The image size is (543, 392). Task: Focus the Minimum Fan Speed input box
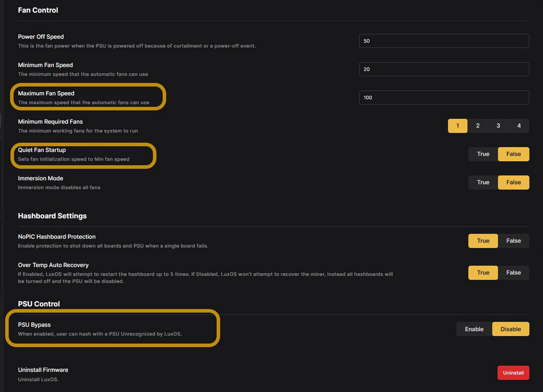pos(443,69)
